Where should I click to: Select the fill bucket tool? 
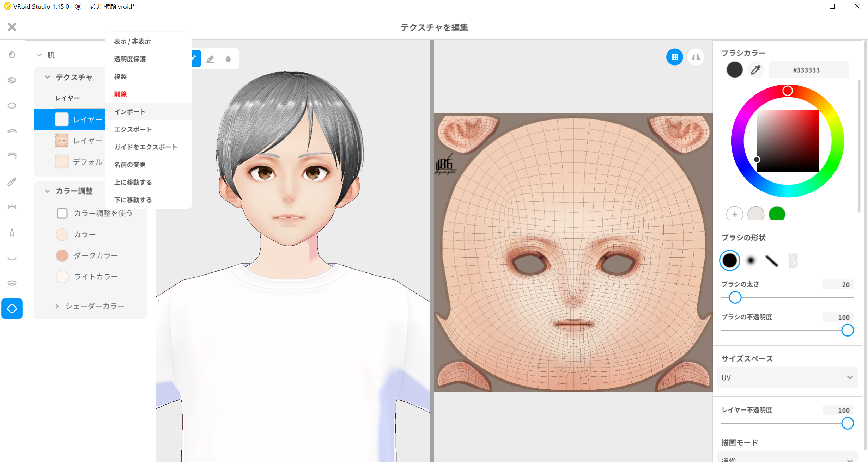pyautogui.click(x=228, y=59)
